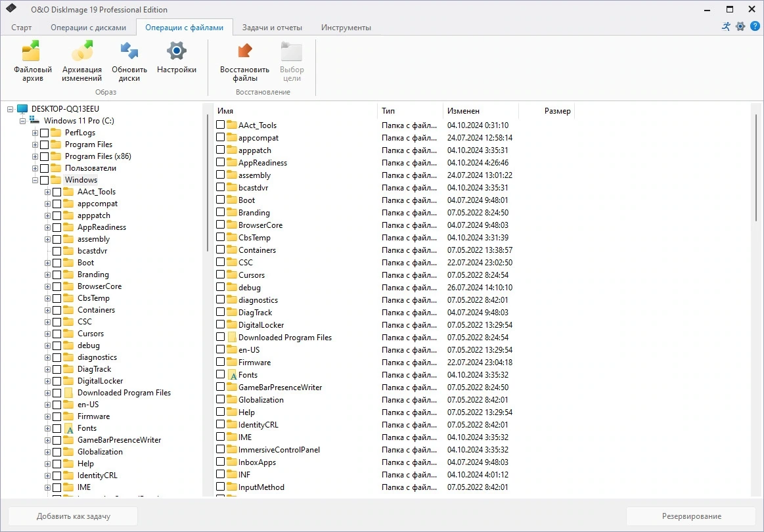
Task: Click Downloaded Program Files icon in list
Action: click(232, 337)
